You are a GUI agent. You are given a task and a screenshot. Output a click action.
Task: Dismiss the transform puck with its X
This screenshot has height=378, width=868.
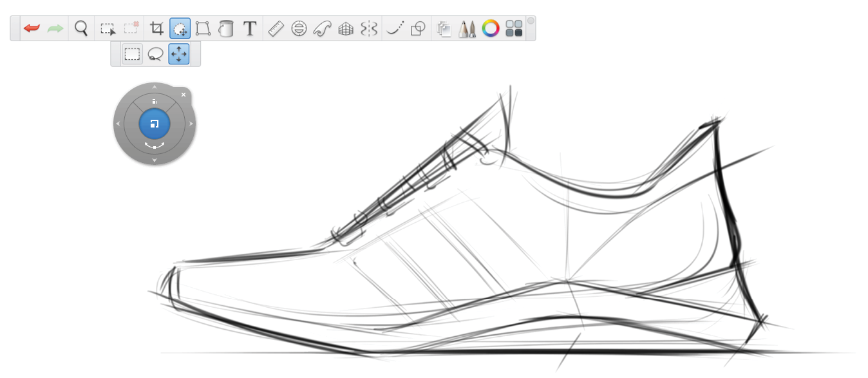(184, 95)
